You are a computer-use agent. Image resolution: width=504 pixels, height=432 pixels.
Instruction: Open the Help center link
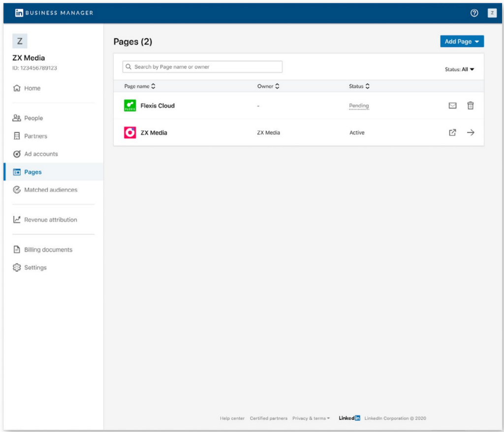click(232, 418)
